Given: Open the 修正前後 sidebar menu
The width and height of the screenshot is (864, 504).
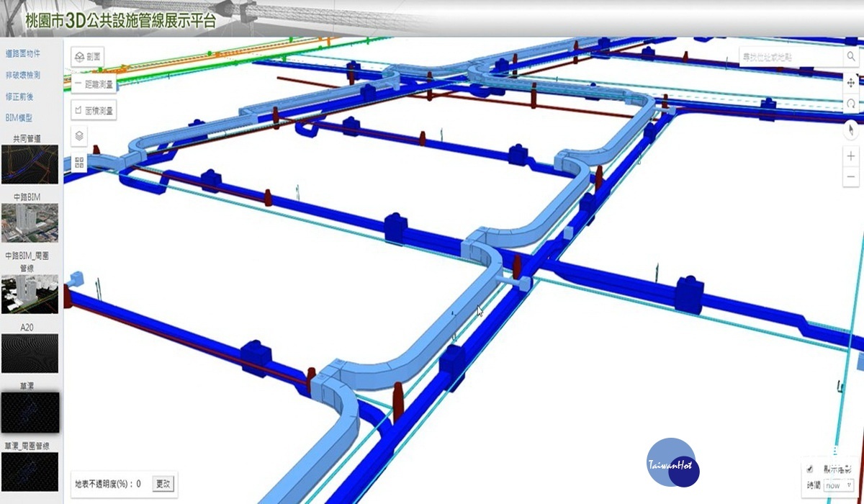Looking at the screenshot, I should pyautogui.click(x=19, y=96).
